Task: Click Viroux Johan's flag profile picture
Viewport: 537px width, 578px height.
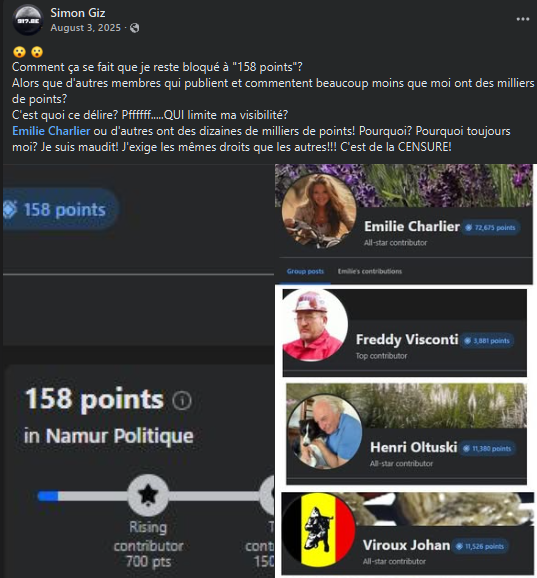Action: (319, 530)
